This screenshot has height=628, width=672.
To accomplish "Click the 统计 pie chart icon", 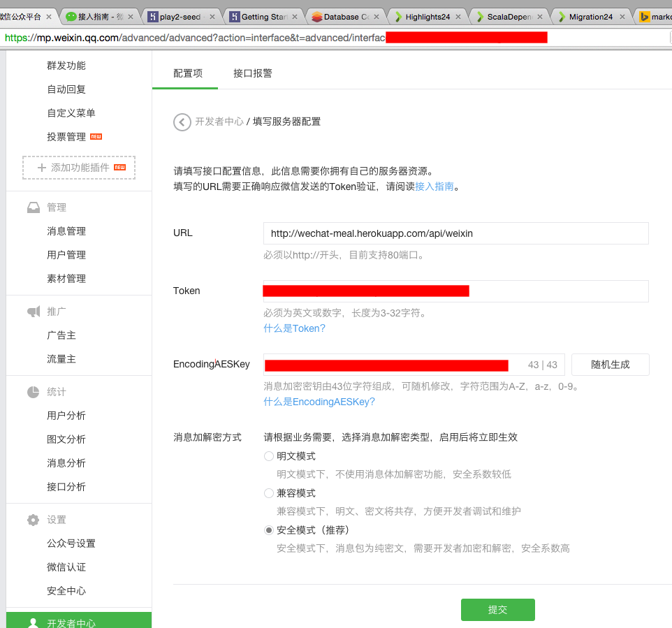I will click(x=34, y=392).
